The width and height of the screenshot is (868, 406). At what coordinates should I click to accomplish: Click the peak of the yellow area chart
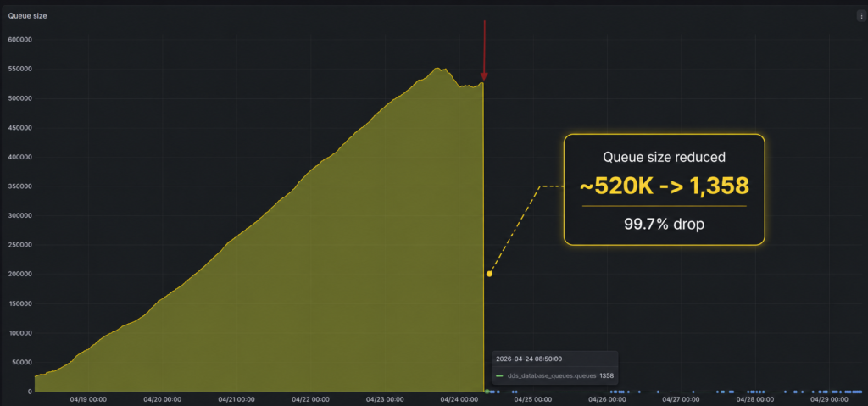tap(437, 68)
